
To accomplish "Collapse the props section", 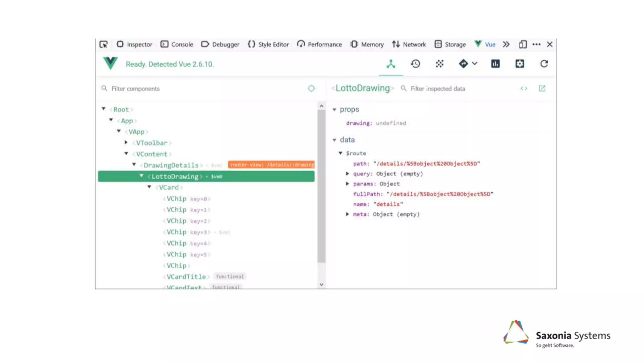I will [x=334, y=110].
